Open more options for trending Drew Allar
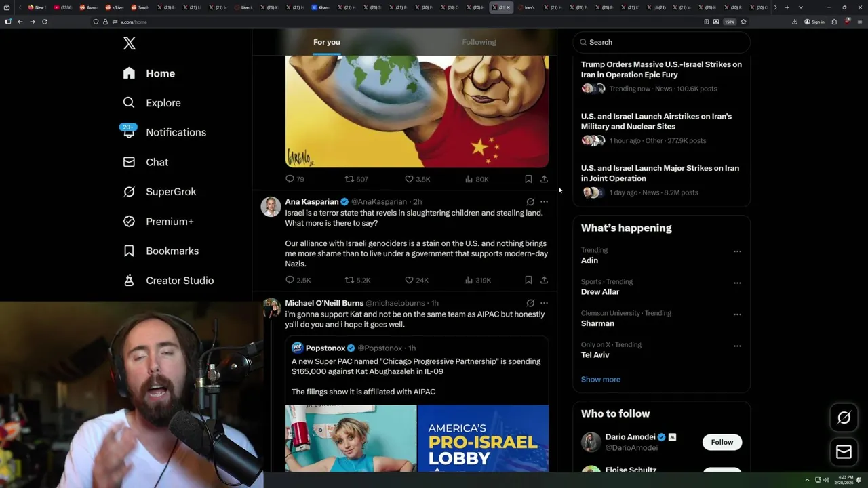The image size is (868, 488). (x=737, y=283)
